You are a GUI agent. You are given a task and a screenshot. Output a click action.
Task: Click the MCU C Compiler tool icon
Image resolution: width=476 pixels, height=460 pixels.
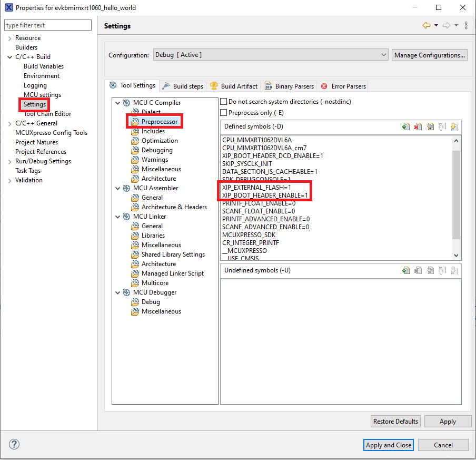coord(126,103)
